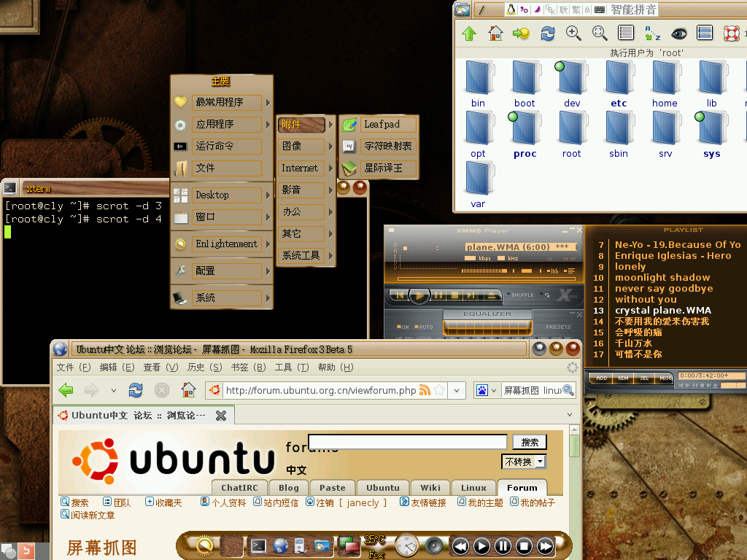
Task: Click Stop button in bottom panel
Action: pyautogui.click(x=524, y=546)
